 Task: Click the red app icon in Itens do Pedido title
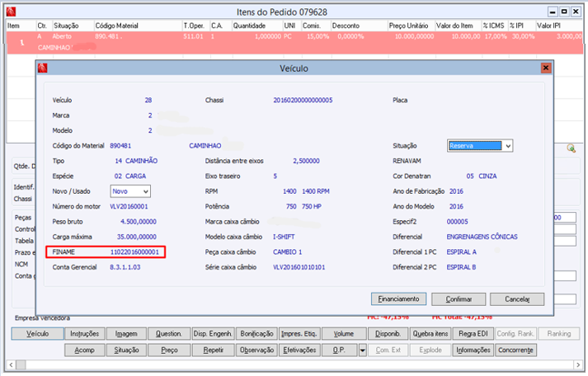[x=11, y=12]
